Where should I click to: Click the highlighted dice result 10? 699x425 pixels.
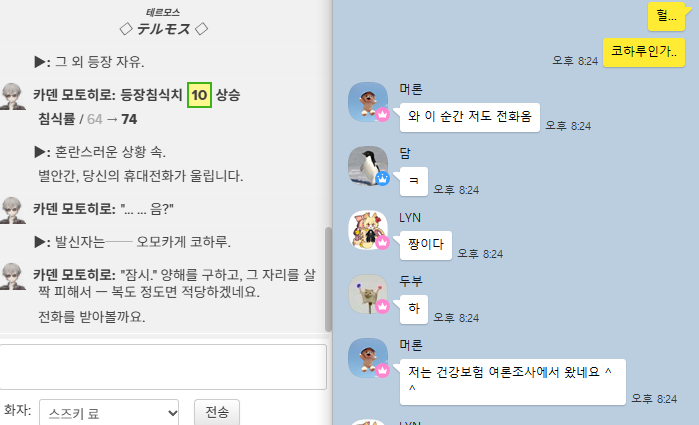[199, 95]
